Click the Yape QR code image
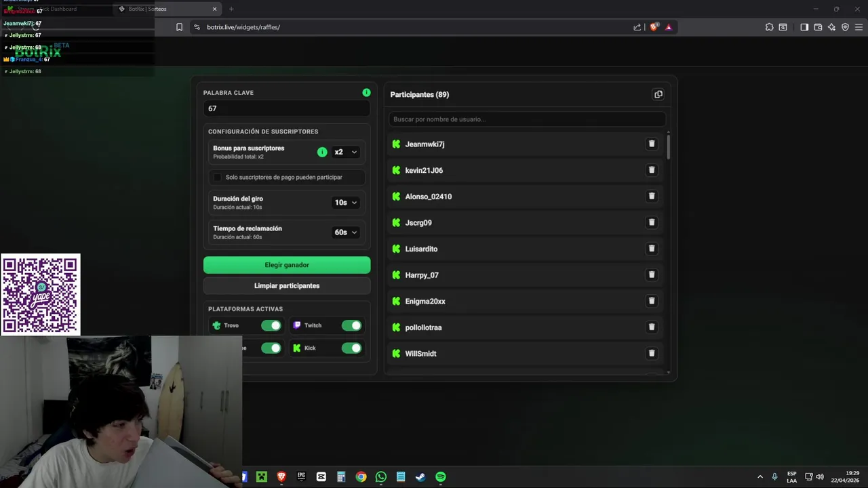 pyautogui.click(x=41, y=294)
